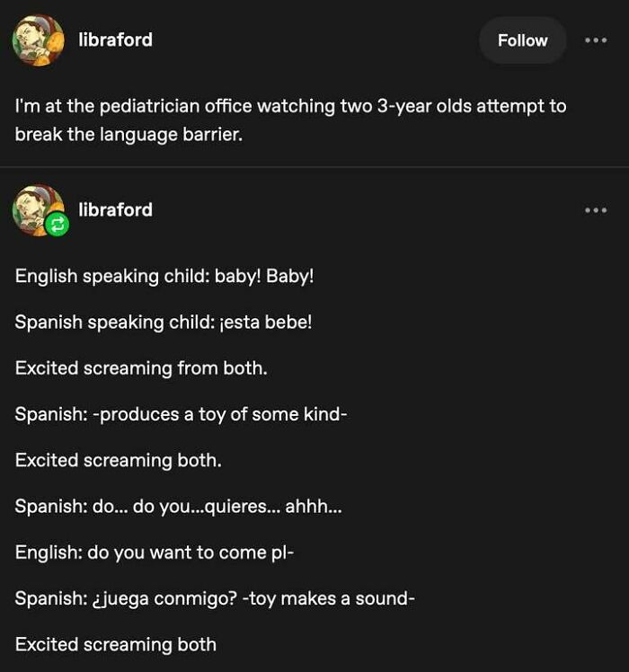Open the top post's three-dot options menu

[596, 40]
